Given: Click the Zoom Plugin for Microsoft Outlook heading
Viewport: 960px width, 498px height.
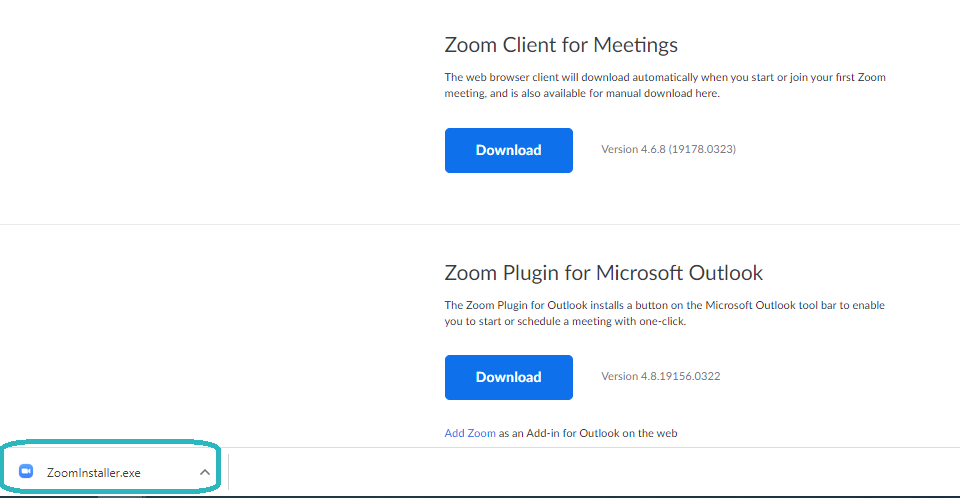Looking at the screenshot, I should point(604,273).
